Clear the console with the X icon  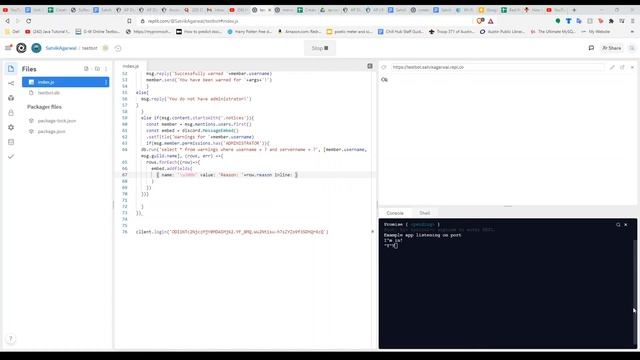coord(626,225)
